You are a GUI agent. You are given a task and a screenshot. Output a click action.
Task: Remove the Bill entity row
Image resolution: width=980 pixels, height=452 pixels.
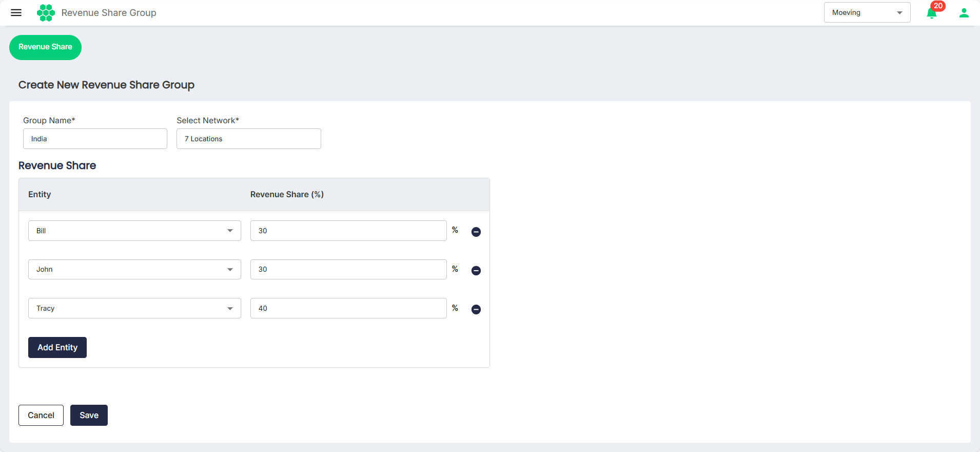point(476,232)
